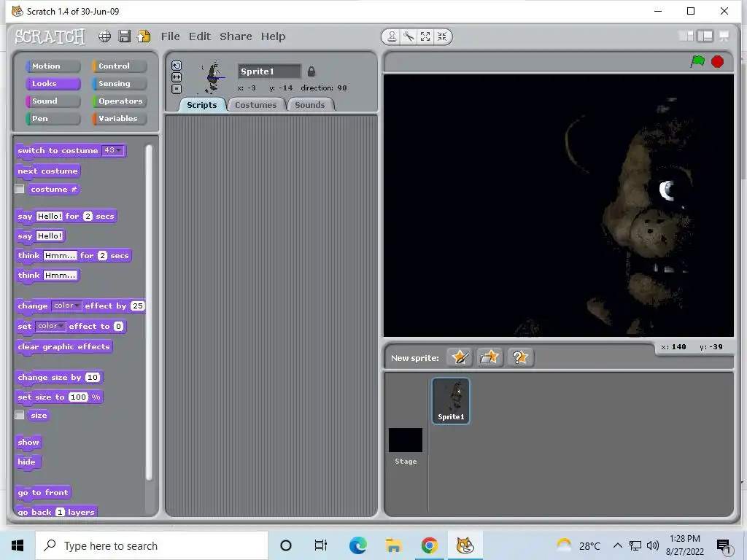
Task: Open color dropdown in change effect block
Action: 66,306
